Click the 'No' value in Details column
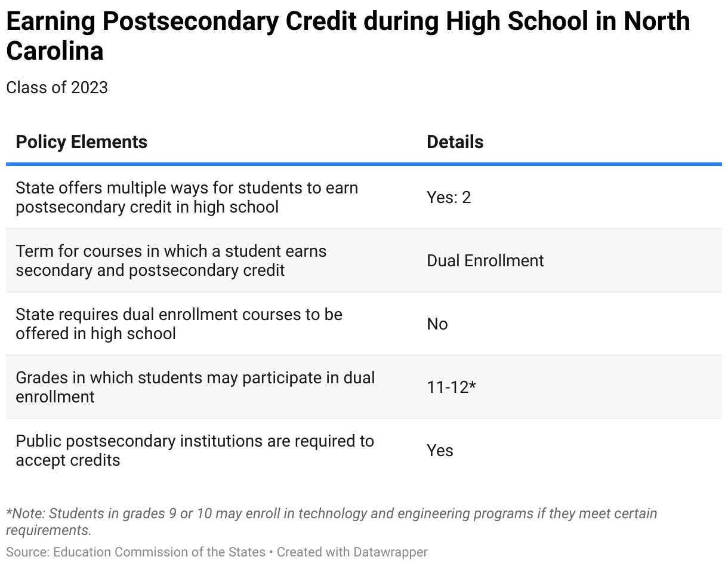728x566 pixels. click(x=437, y=324)
